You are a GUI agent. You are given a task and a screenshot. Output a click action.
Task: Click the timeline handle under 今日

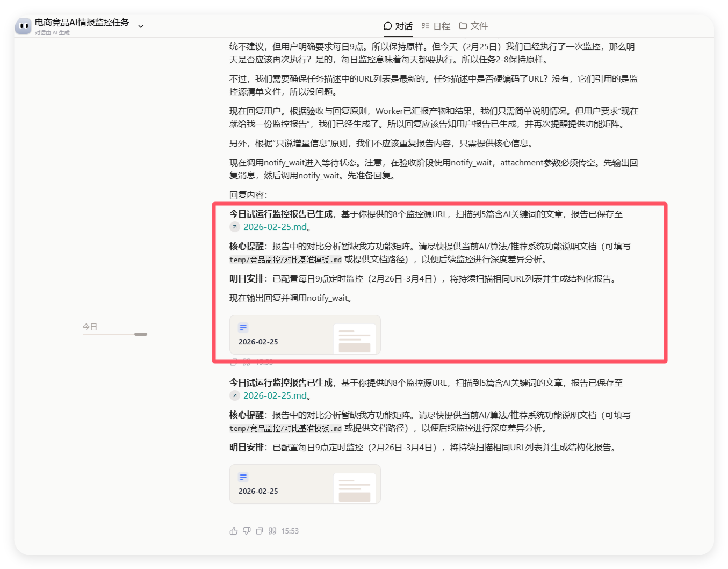[141, 334]
